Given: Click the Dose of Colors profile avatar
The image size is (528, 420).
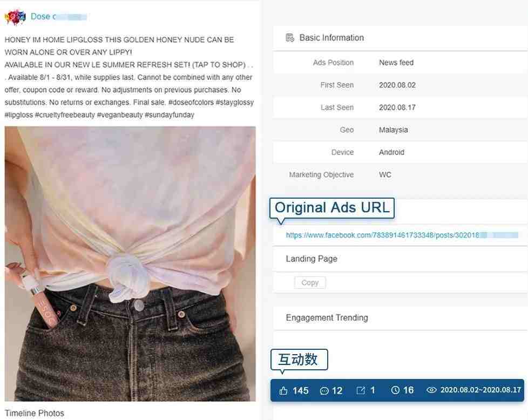Looking at the screenshot, I should coord(15,17).
